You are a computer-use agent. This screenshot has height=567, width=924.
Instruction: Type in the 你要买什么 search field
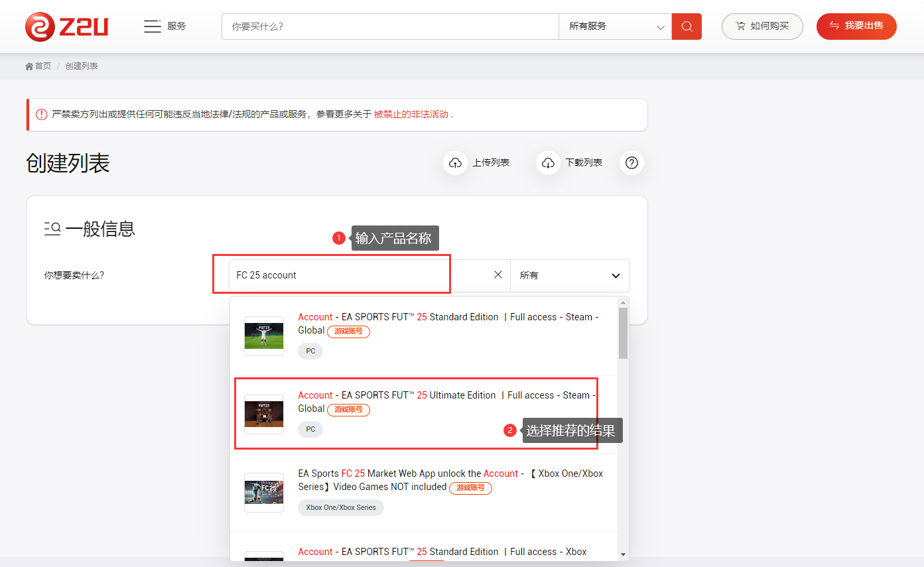(x=390, y=27)
